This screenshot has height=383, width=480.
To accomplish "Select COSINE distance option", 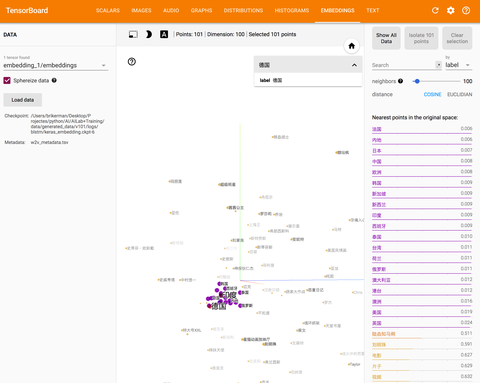I will pos(432,94).
